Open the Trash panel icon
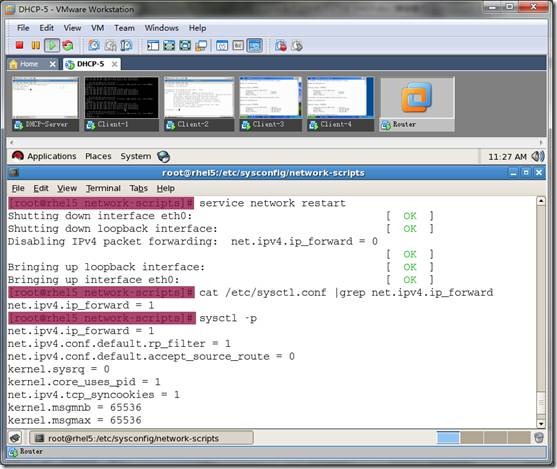Screen dimensions: 557x469 (539, 438)
